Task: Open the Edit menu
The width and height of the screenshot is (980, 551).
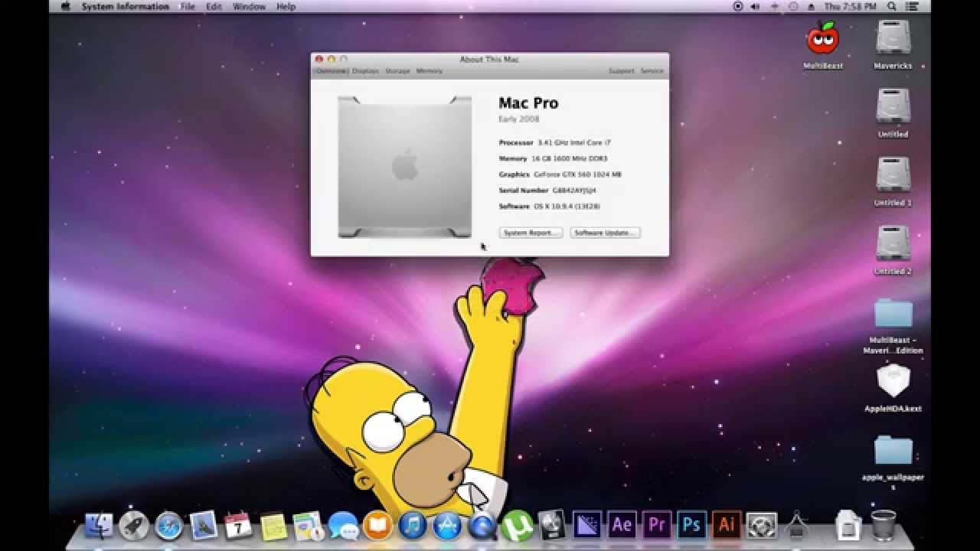Action: point(214,6)
